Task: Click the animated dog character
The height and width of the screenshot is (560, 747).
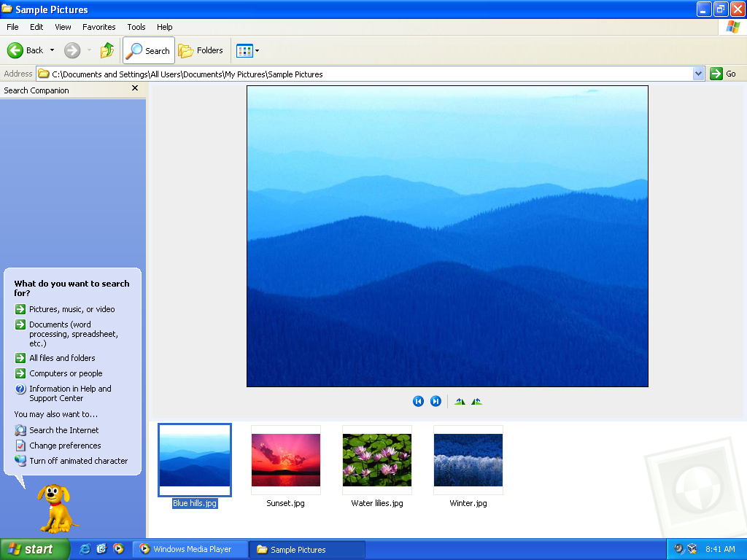Action: coord(56,508)
